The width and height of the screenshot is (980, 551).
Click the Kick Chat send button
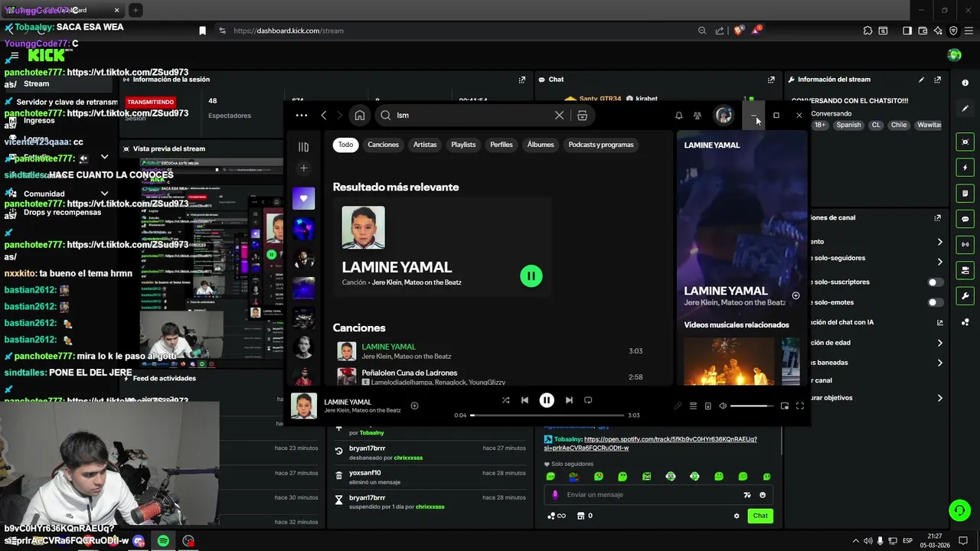[760, 516]
